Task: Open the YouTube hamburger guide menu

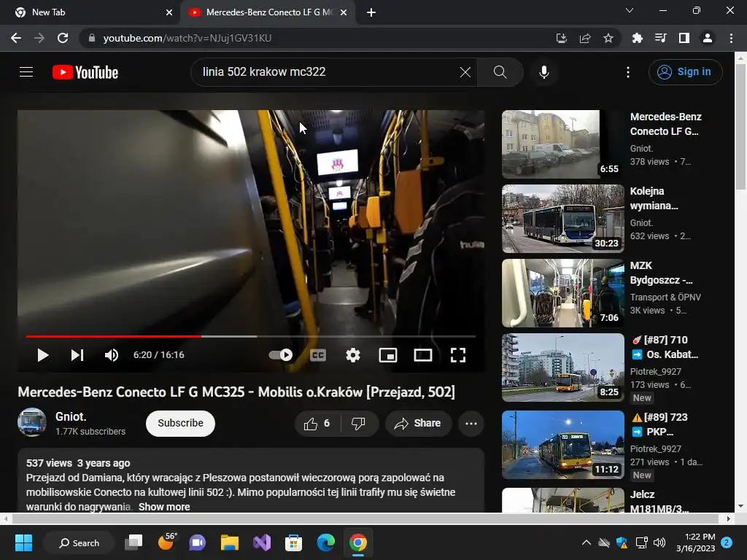Action: point(26,72)
